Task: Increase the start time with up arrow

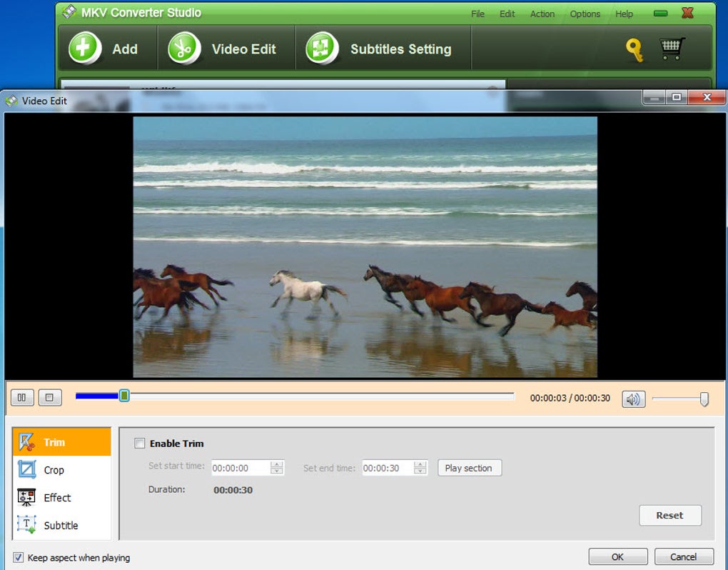Action: pos(276,464)
